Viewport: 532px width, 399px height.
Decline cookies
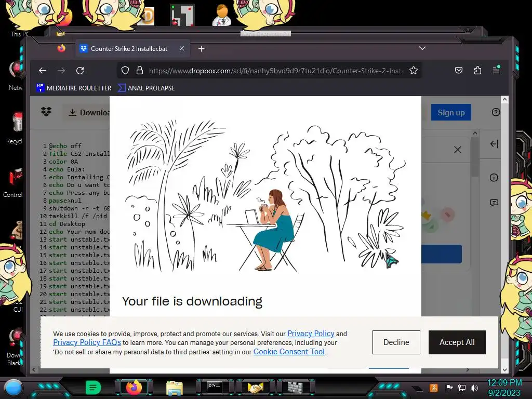click(396, 342)
